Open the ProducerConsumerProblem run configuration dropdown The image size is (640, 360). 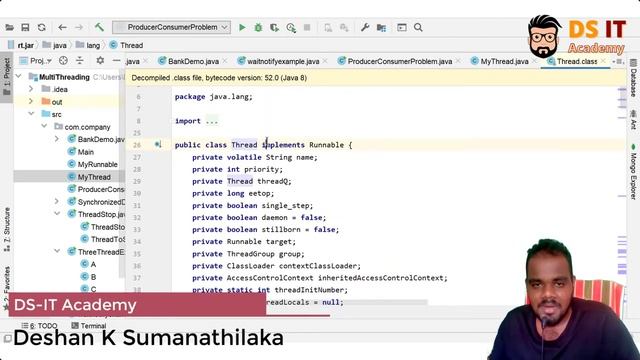[x=171, y=27]
